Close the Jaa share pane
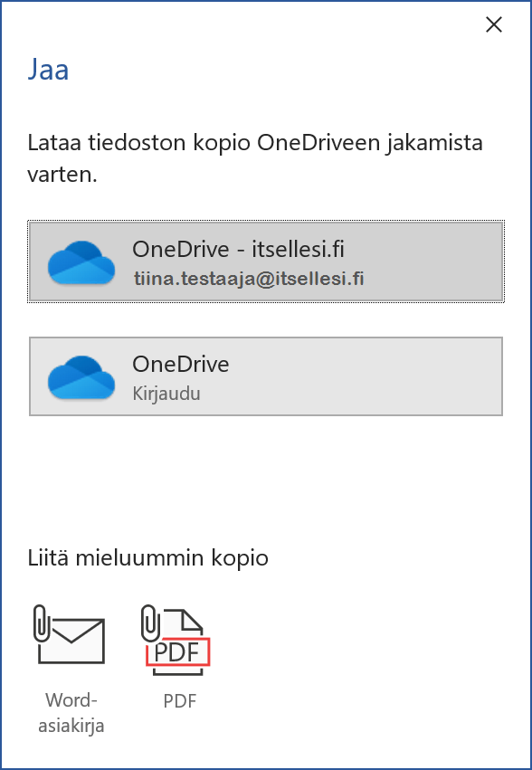 (x=494, y=24)
